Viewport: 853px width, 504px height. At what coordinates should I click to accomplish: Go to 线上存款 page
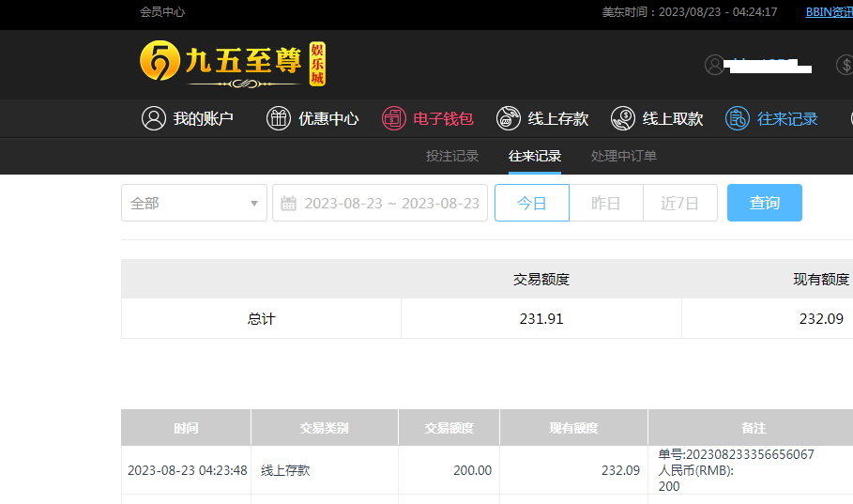pyautogui.click(x=542, y=118)
